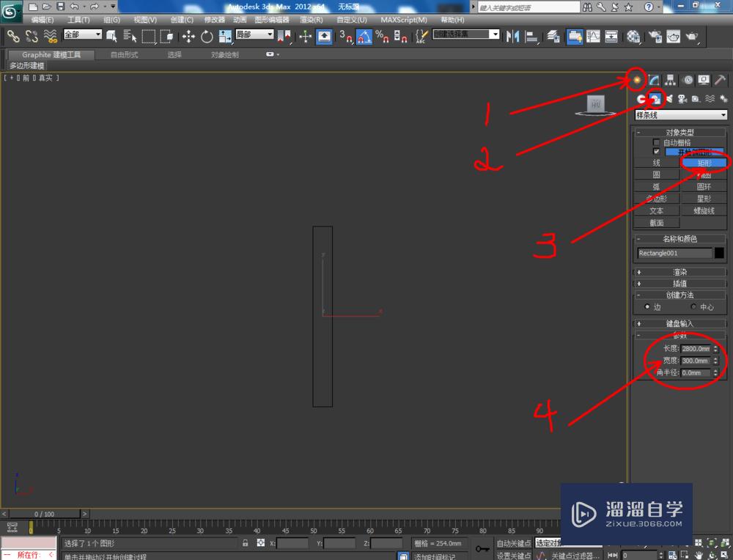Open Render Setup teapot icon
The image size is (733, 560).
pyautogui.click(x=655, y=36)
